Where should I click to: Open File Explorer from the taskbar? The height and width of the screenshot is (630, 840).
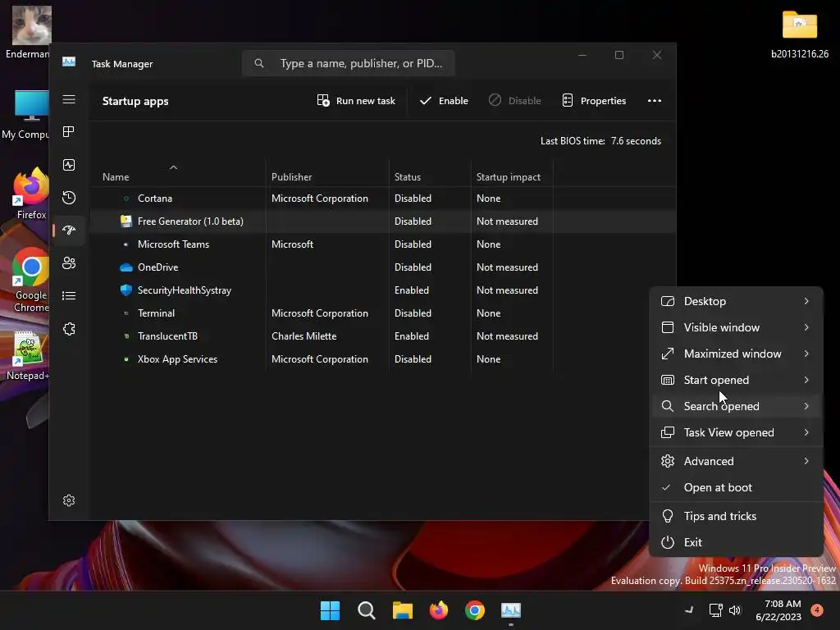pos(402,610)
